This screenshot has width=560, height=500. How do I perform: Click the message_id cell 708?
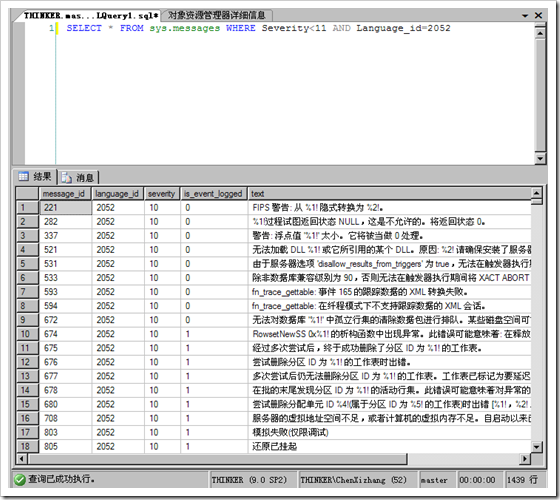65,418
